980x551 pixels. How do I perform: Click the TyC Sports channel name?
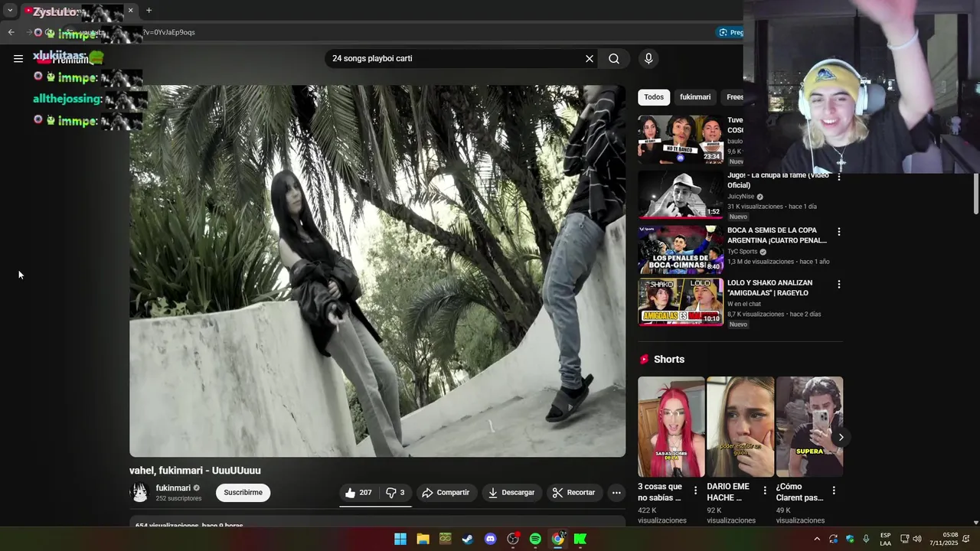pyautogui.click(x=742, y=251)
